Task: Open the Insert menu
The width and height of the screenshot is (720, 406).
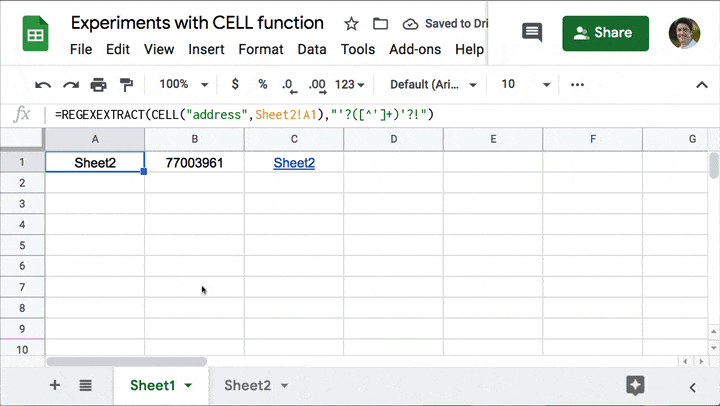Action: (206, 49)
